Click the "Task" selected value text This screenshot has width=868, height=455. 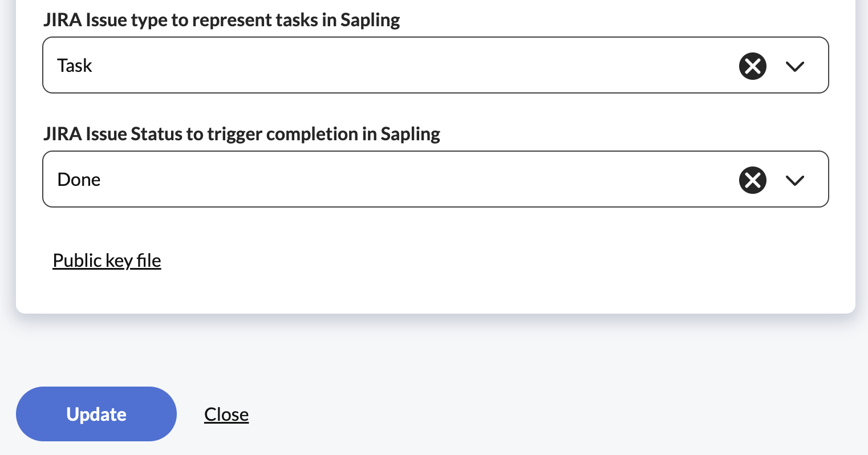75,66
